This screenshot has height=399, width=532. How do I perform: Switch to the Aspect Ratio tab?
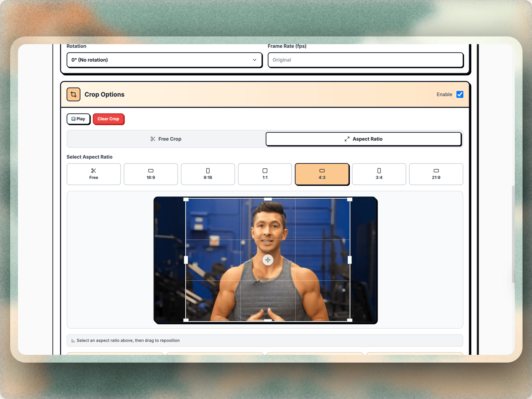[363, 139]
